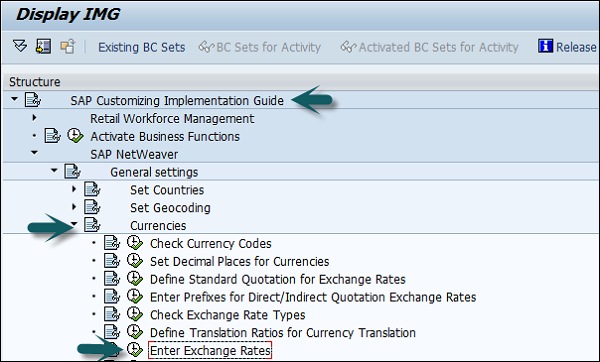Select Check Currency Codes text
The height and width of the screenshot is (362, 600).
click(210, 244)
